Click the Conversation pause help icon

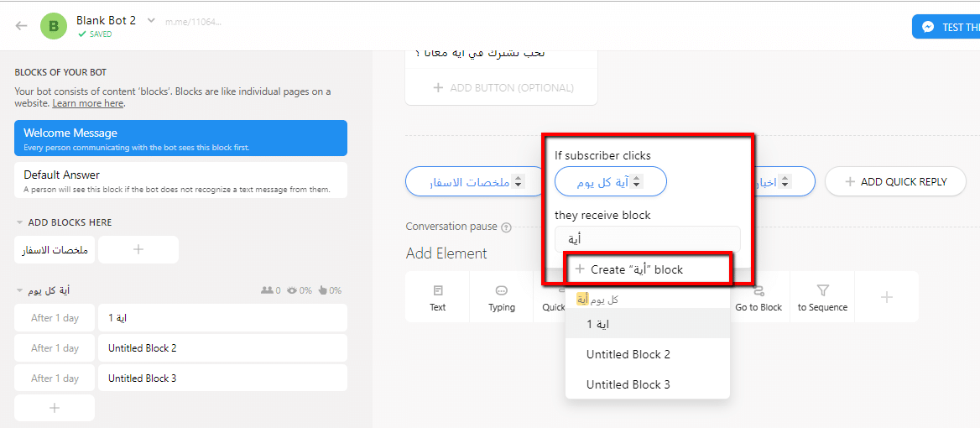[506, 227]
